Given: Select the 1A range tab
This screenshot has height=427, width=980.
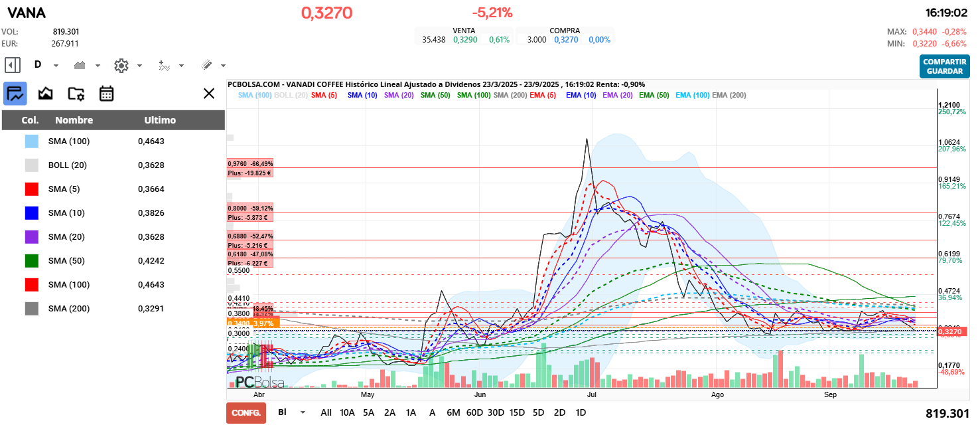Looking at the screenshot, I should tap(411, 412).
